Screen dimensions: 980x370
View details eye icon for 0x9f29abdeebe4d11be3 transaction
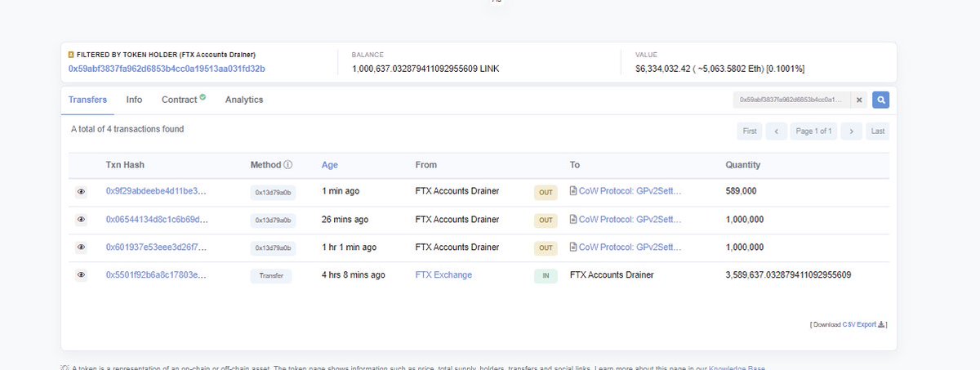(x=81, y=192)
